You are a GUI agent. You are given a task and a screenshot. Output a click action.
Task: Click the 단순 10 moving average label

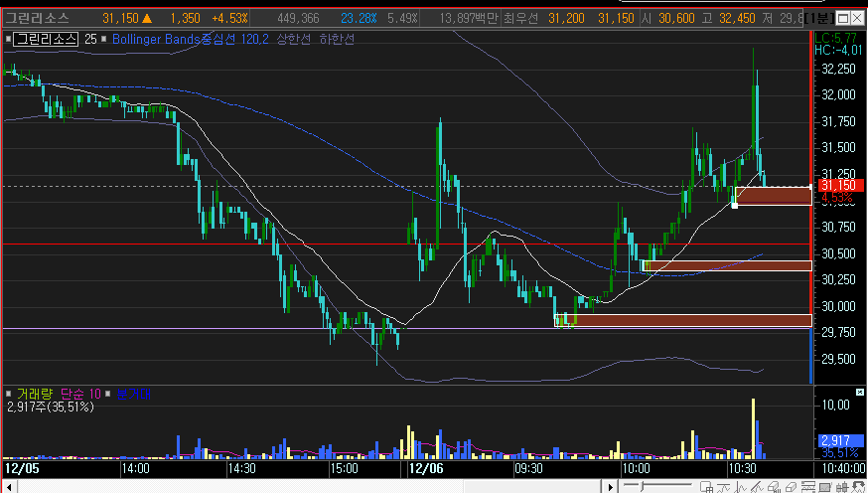[x=80, y=394]
